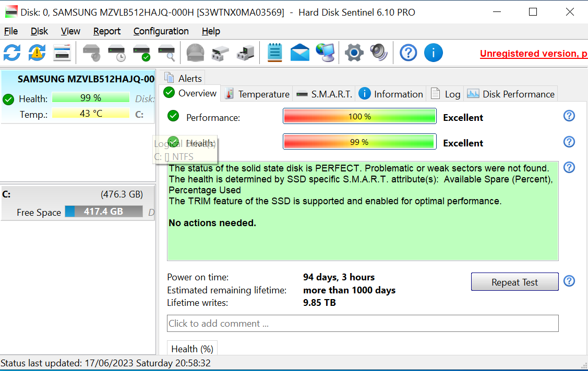Click the Health 99 % gradient bar
The image size is (588, 371).
(359, 142)
